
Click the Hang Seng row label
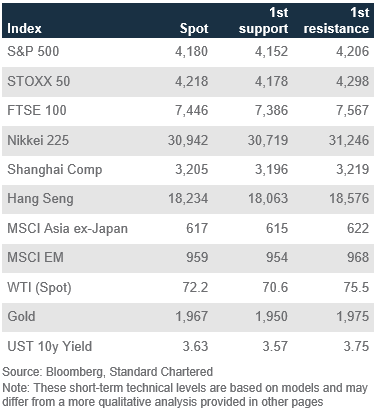[x=40, y=199]
